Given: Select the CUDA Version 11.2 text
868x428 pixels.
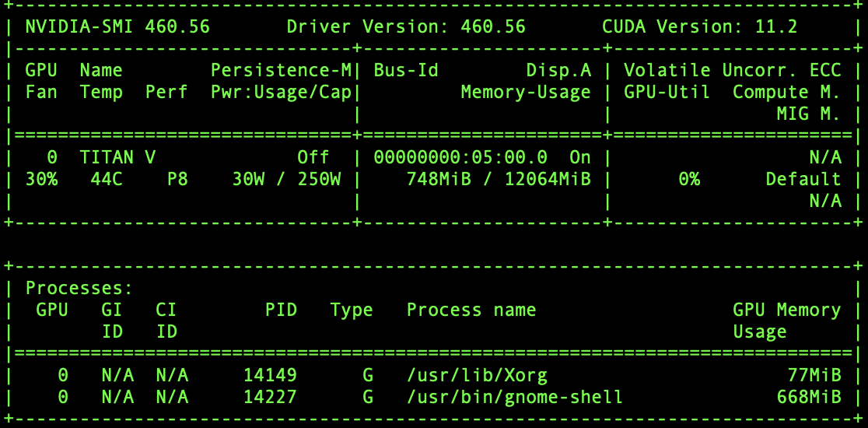Looking at the screenshot, I should (700, 26).
